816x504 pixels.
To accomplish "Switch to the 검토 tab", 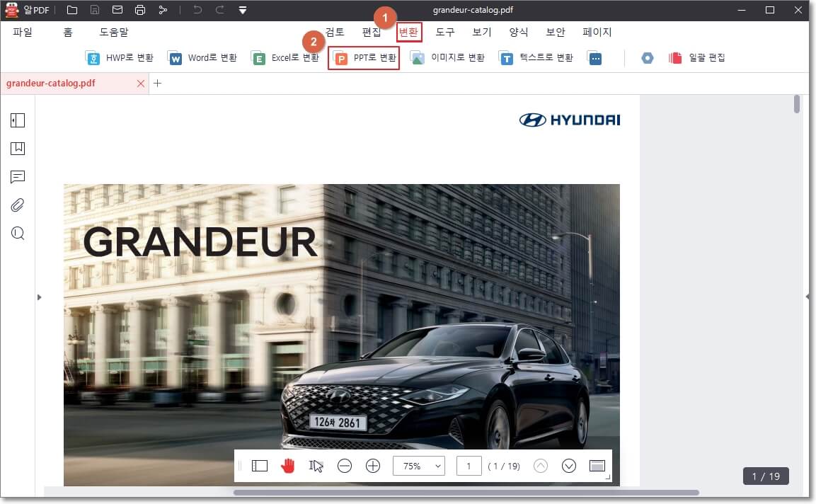I will 335,33.
